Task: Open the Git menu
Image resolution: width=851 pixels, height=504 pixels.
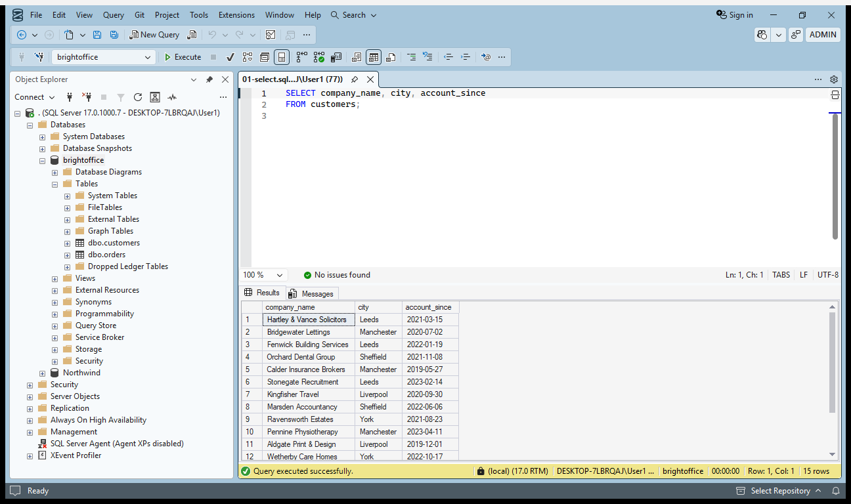Action: coord(139,15)
